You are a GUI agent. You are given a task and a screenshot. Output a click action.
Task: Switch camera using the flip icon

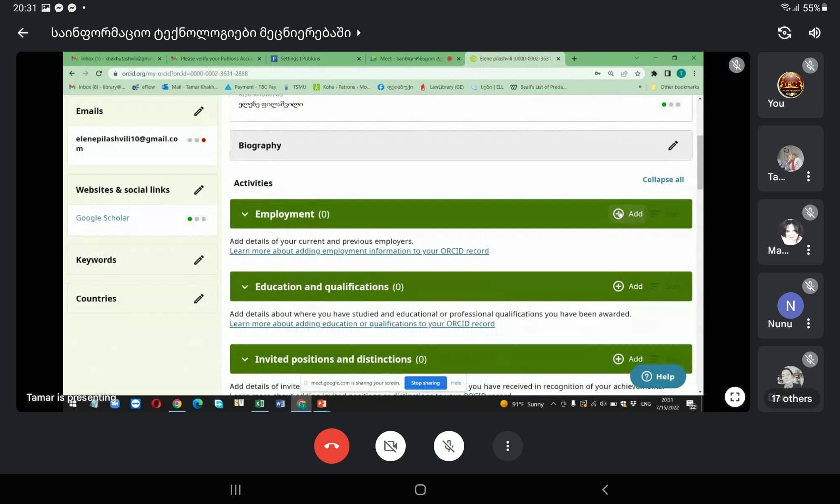pos(784,33)
